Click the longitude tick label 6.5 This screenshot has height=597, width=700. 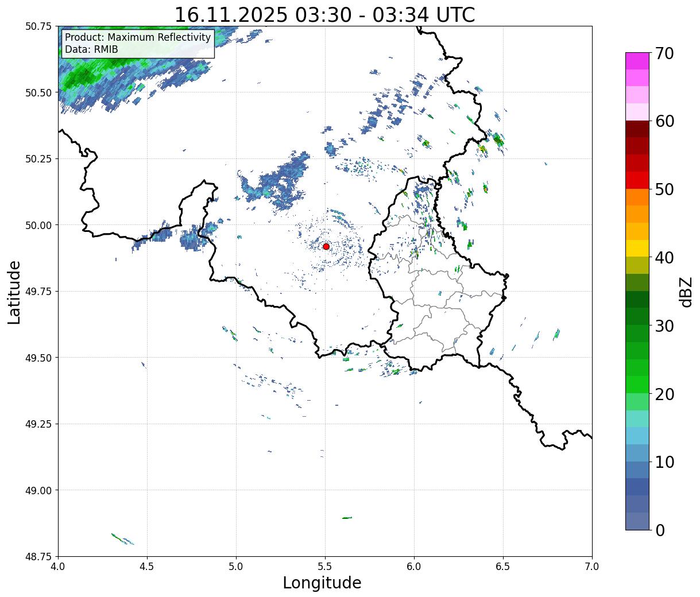(x=503, y=566)
